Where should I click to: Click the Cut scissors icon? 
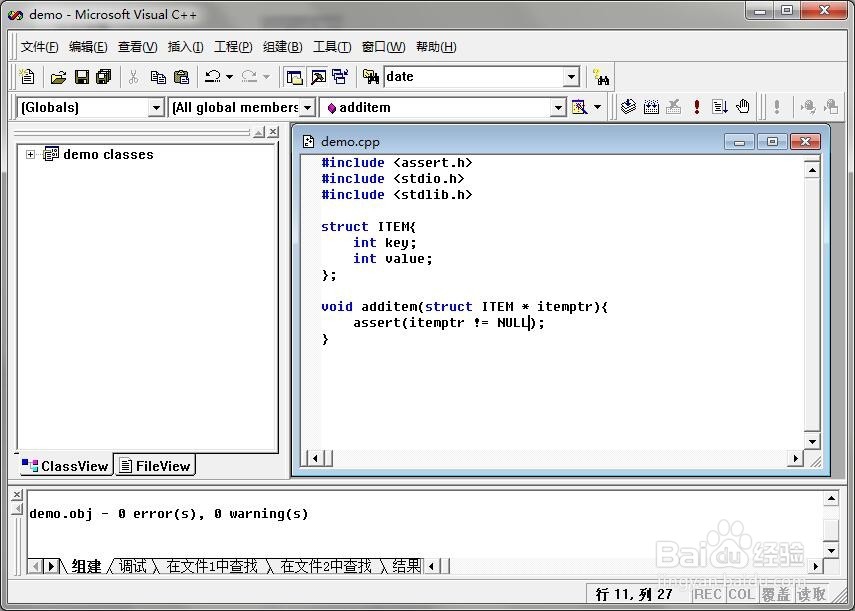(134, 77)
